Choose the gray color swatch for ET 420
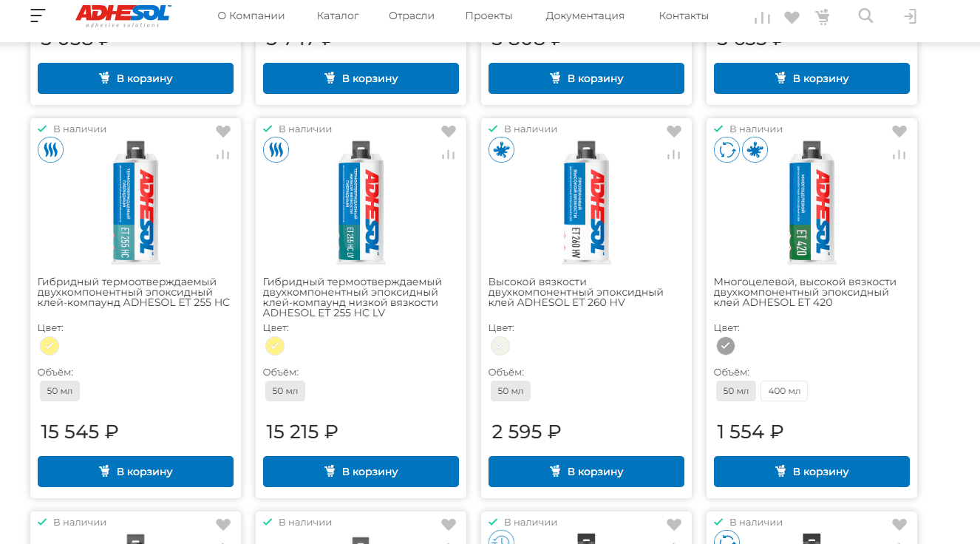The image size is (980, 544). 726,346
